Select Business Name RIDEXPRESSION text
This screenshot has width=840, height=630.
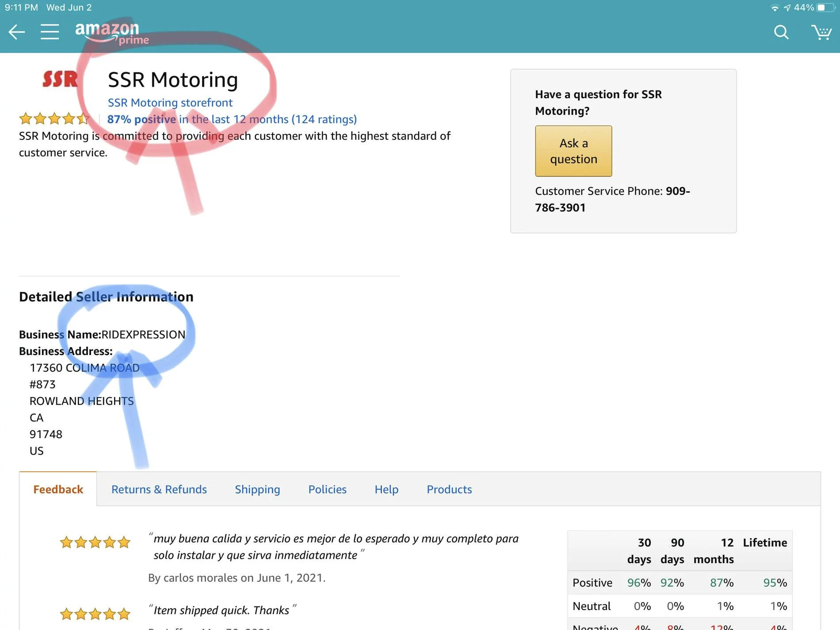[102, 335]
